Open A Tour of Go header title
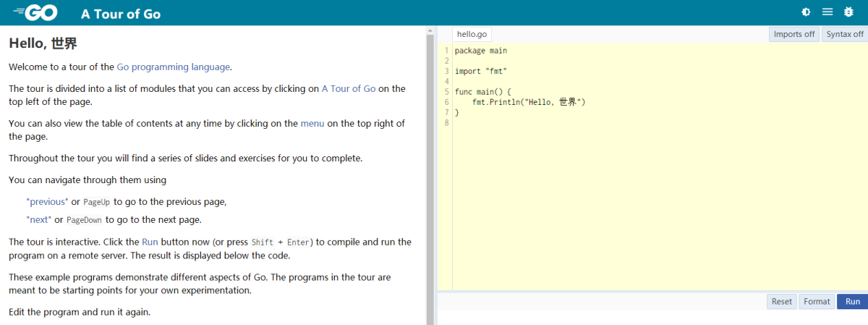This screenshot has height=325, width=868. pyautogui.click(x=121, y=14)
